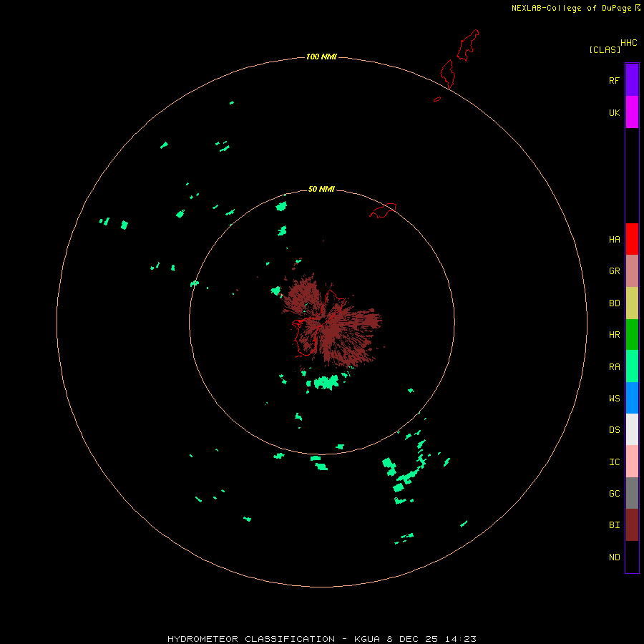Click the BI brown legend color swatch
This screenshot has width=644, height=644.
(632, 525)
